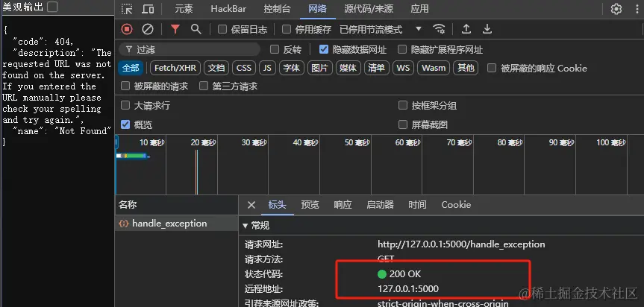The height and width of the screenshot is (307, 644).
Task: Open the 已停用节流模式 throttling dropdown
Action: [381, 29]
